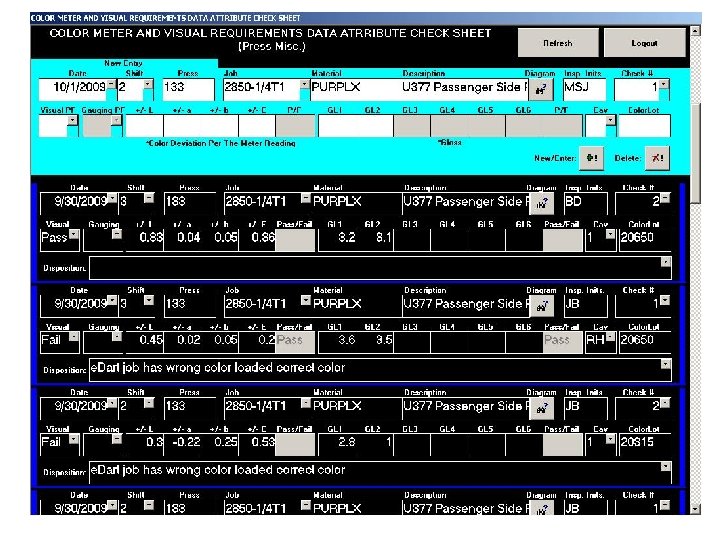
Task: Click +/- a value 0.02
Action: click(189, 340)
